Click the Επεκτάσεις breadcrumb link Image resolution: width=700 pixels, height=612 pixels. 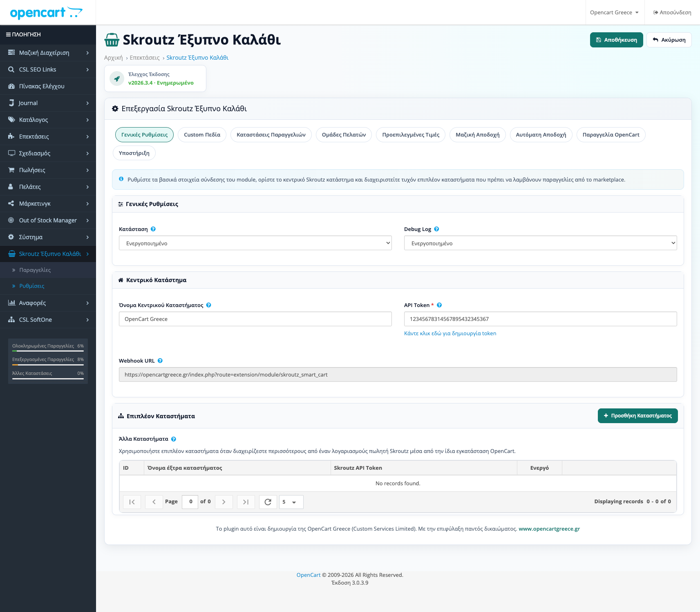[x=145, y=58]
